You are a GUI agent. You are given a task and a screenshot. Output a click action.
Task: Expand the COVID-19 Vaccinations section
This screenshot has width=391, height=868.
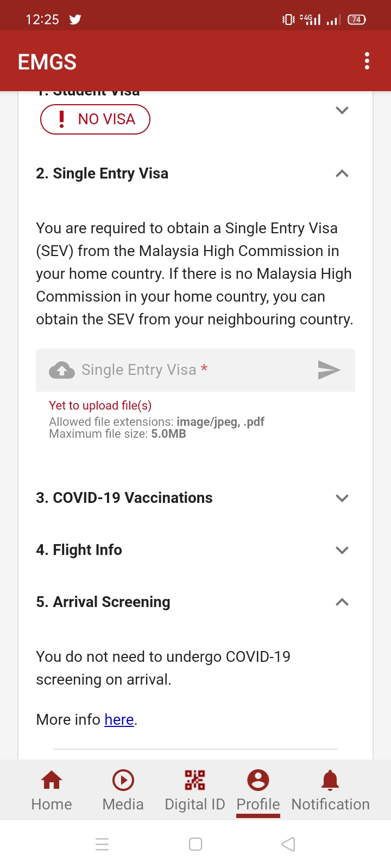[342, 498]
